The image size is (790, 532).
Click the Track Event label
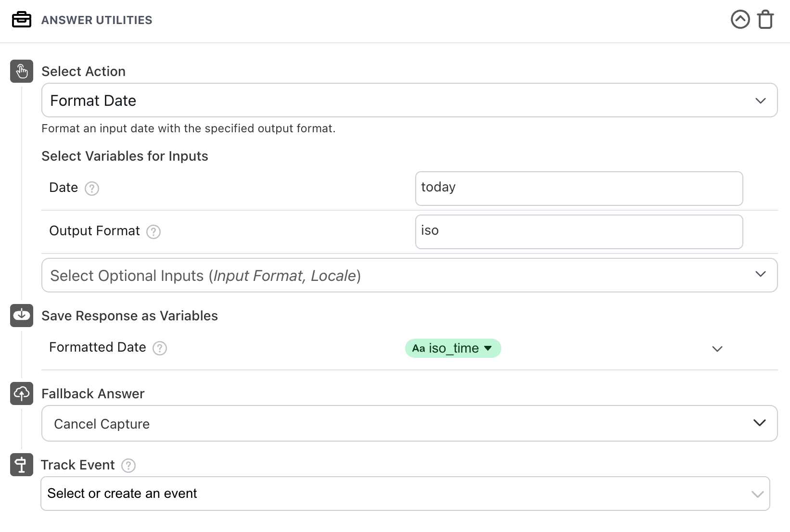[x=78, y=465]
